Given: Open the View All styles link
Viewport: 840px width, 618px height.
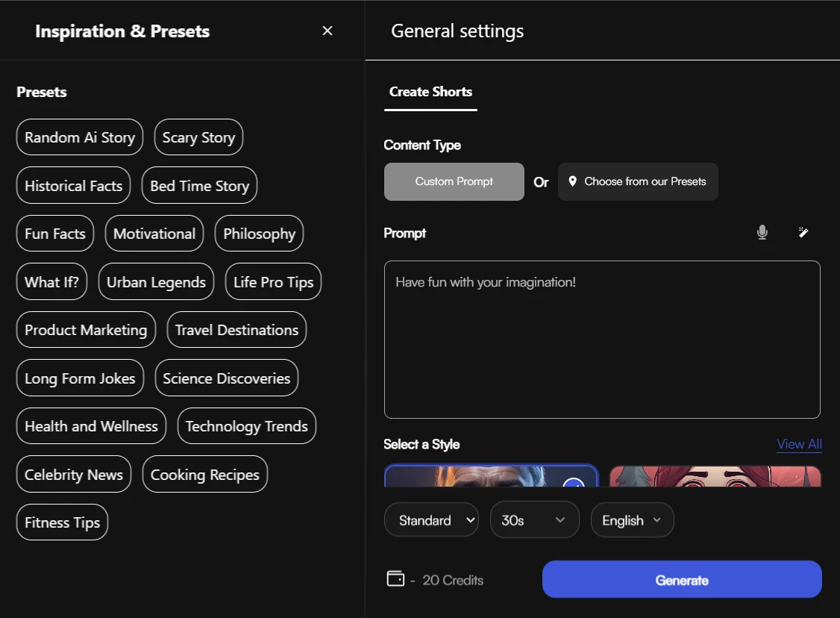Looking at the screenshot, I should 799,444.
